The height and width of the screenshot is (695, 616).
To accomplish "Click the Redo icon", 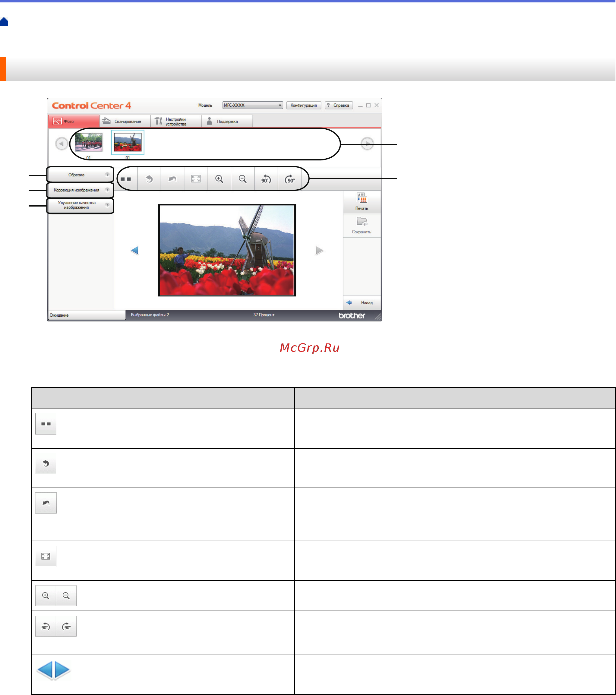I will 172,179.
